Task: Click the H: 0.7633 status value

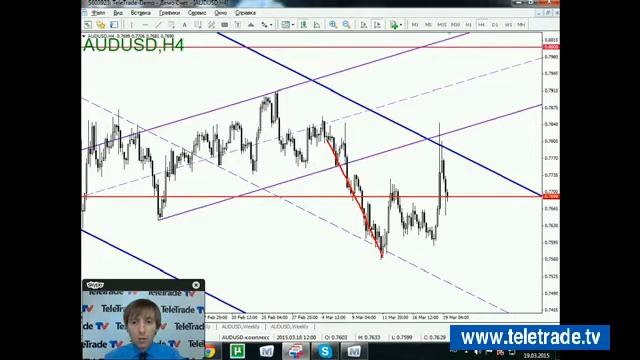Action: tap(369, 338)
